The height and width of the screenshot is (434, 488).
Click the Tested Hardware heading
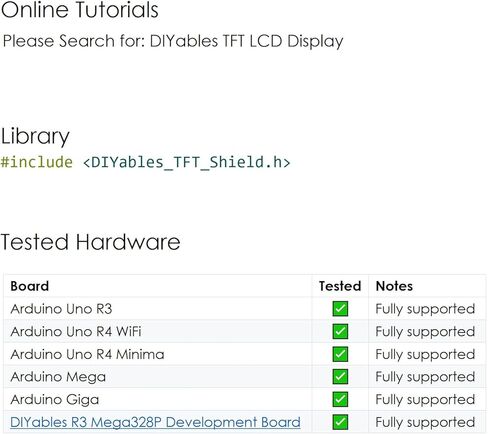coord(90,242)
